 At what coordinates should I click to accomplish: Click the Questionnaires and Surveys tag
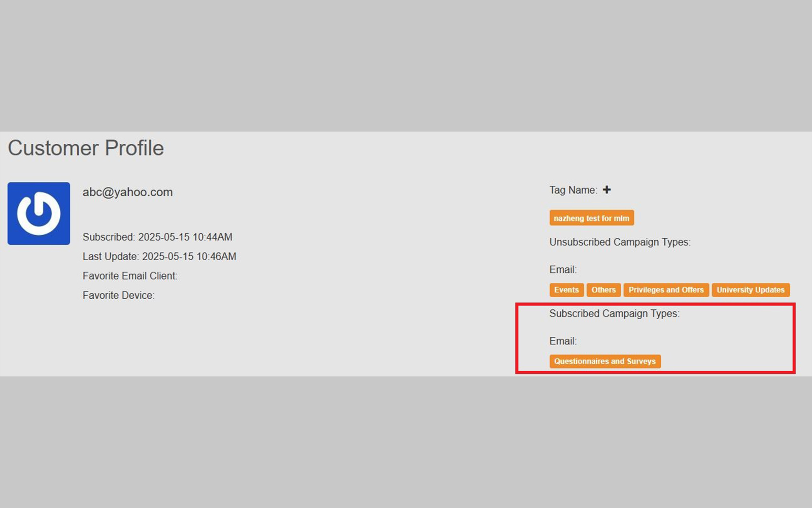[x=604, y=361]
